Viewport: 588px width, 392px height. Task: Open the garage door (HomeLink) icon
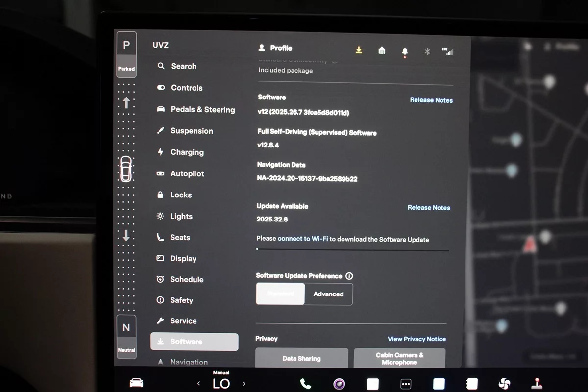[x=382, y=50]
